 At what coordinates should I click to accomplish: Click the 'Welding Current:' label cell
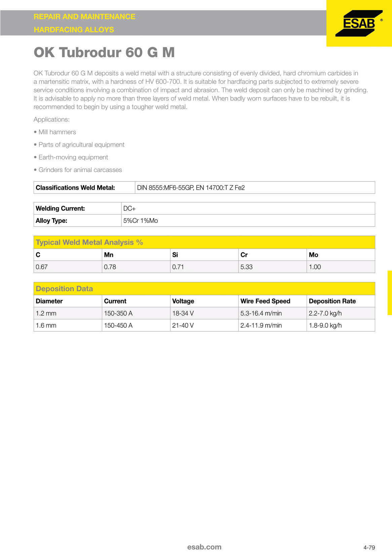(x=78, y=208)
